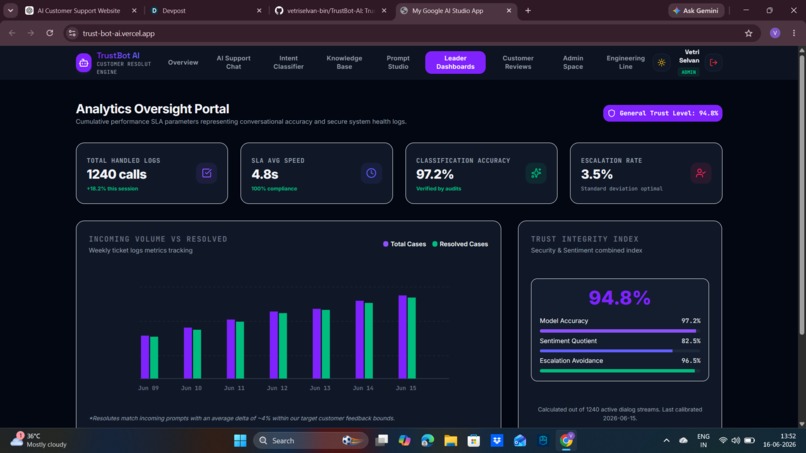Image resolution: width=806 pixels, height=453 pixels.
Task: Toggle the sun light-mode theme icon
Action: (662, 62)
